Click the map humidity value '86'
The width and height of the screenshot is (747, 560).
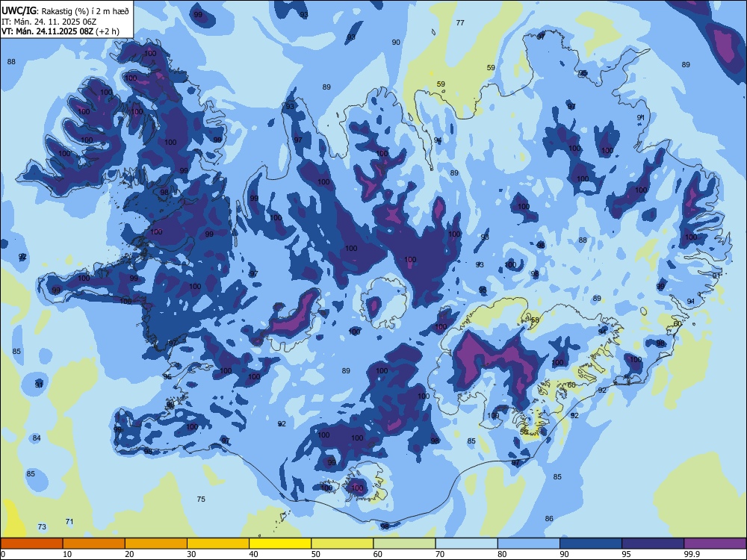pyautogui.click(x=549, y=519)
